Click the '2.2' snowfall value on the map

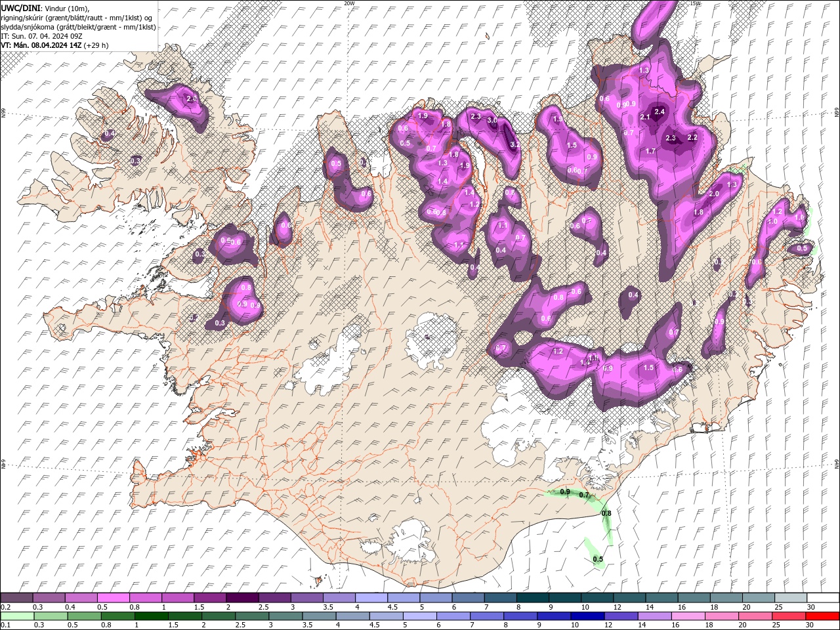(692, 138)
